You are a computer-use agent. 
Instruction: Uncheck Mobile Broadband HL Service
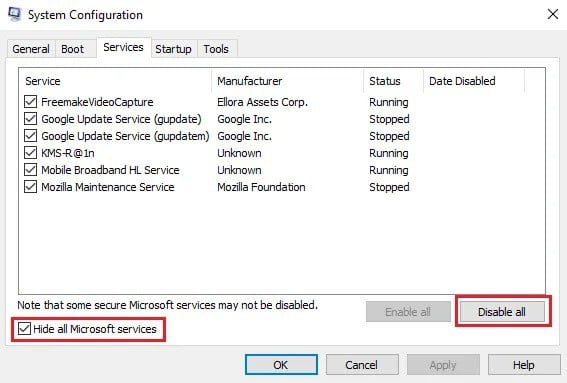[30, 170]
